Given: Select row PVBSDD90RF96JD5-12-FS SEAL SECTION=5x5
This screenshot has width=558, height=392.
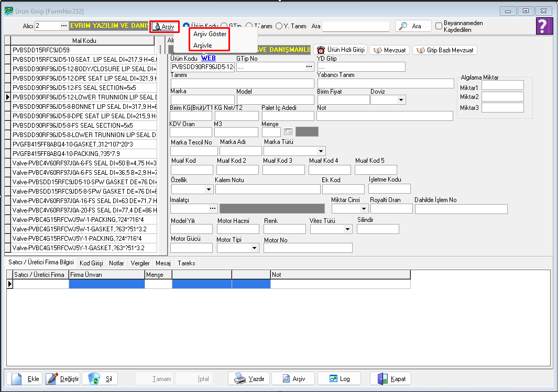Looking at the screenshot, I should pos(84,88).
